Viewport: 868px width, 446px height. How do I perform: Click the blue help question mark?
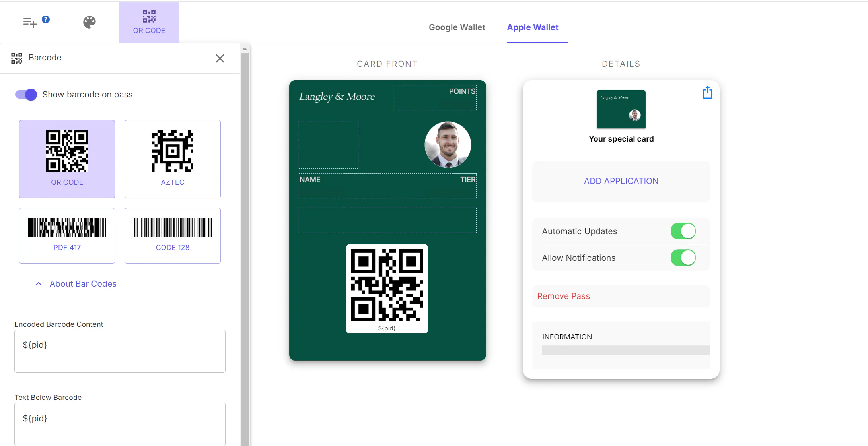tap(46, 19)
